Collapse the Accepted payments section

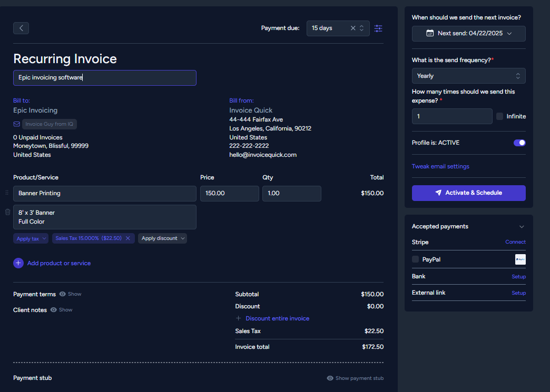(x=522, y=227)
